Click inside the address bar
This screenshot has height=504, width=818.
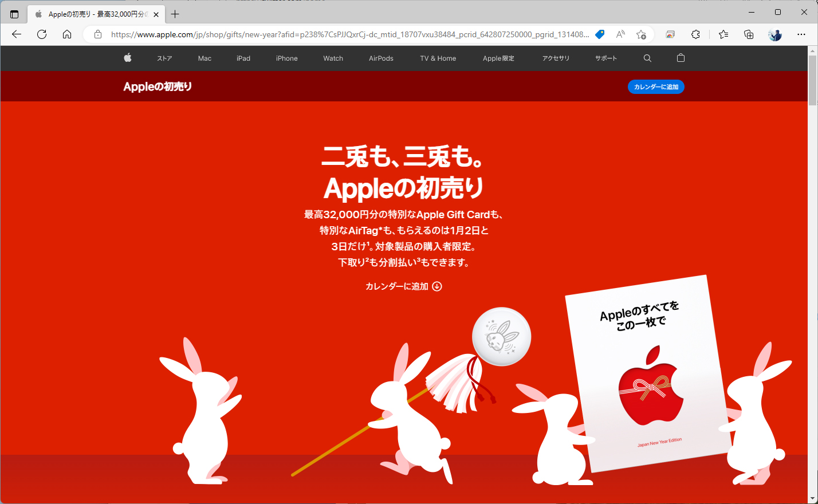[344, 34]
